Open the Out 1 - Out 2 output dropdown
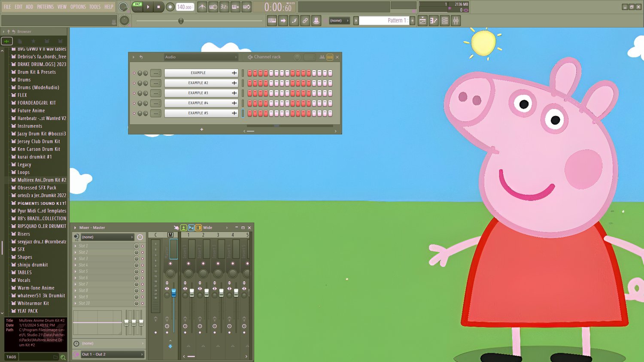The width and height of the screenshot is (644, 362). (112, 354)
